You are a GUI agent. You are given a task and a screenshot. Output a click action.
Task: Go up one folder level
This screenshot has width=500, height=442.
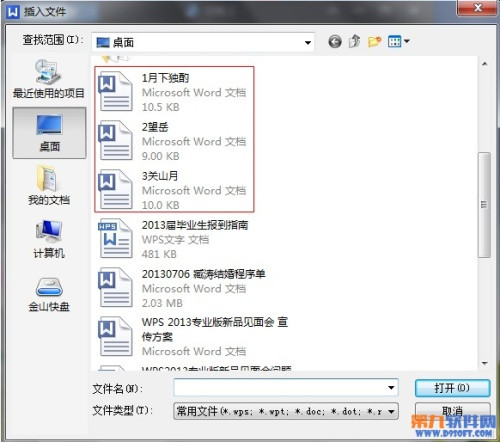[x=354, y=41]
